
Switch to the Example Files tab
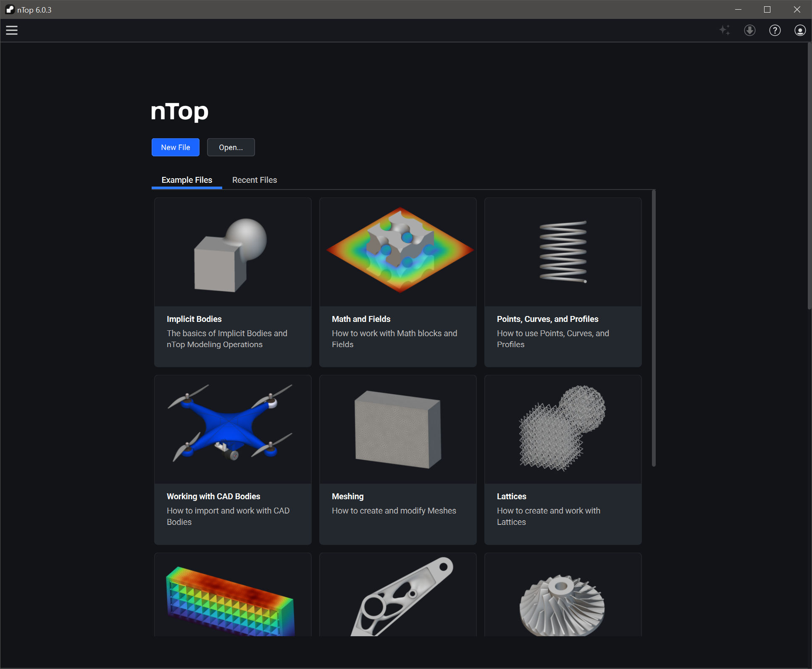coord(187,180)
